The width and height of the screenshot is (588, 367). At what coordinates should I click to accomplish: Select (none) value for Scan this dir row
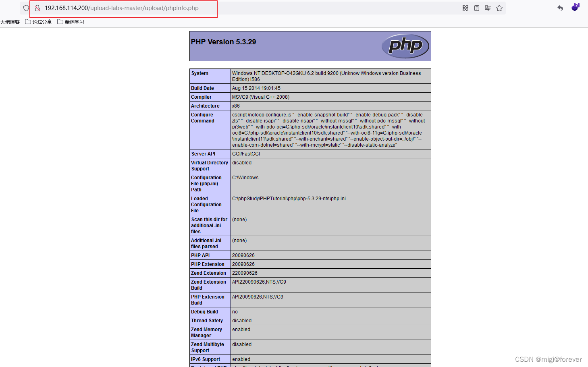pos(239,220)
